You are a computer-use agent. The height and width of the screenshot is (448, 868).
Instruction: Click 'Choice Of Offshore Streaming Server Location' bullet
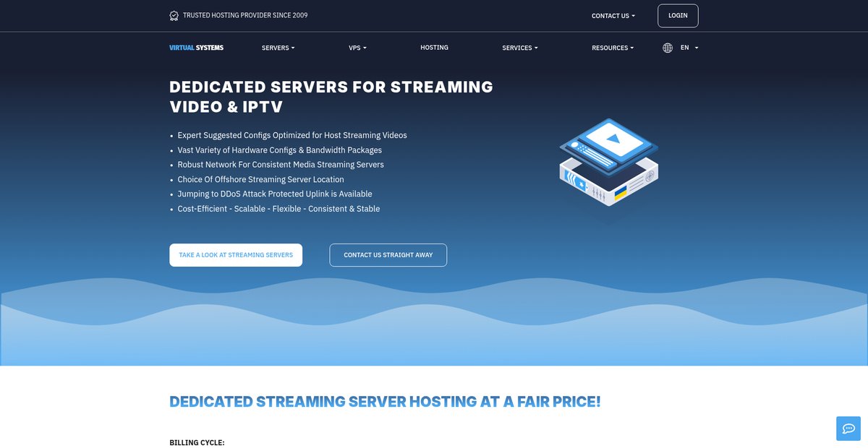tap(261, 179)
